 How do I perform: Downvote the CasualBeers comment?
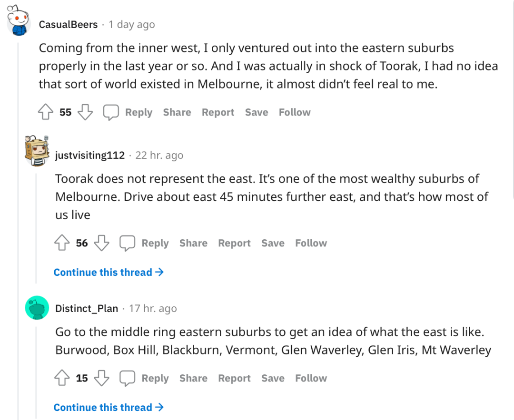pyautogui.click(x=85, y=112)
